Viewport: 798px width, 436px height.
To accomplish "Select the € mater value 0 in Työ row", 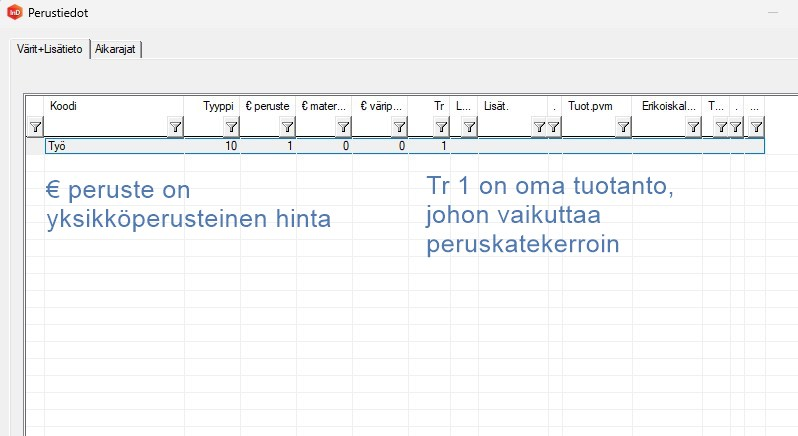I will tap(324, 146).
